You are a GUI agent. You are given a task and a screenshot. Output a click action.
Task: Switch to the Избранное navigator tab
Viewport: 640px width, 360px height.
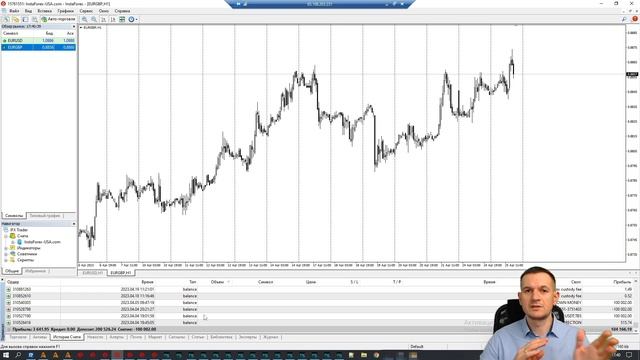pos(36,271)
